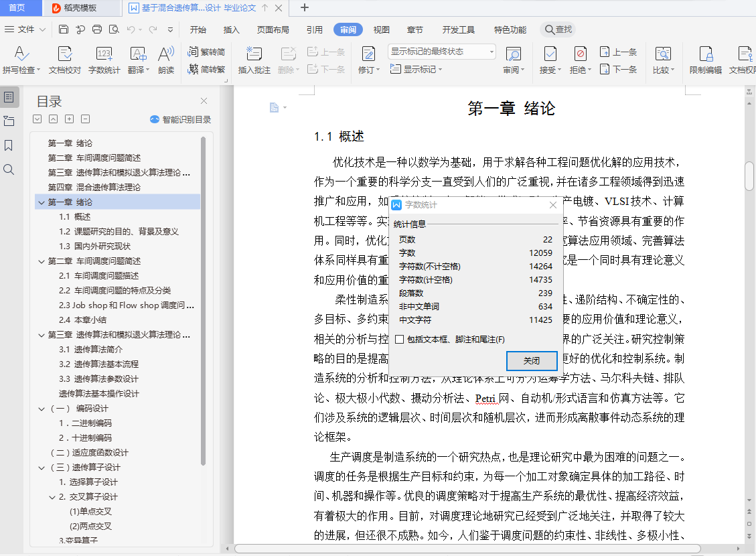This screenshot has width=756, height=556.
Task: Go to 上一条 previous revision
Action: coord(618,52)
